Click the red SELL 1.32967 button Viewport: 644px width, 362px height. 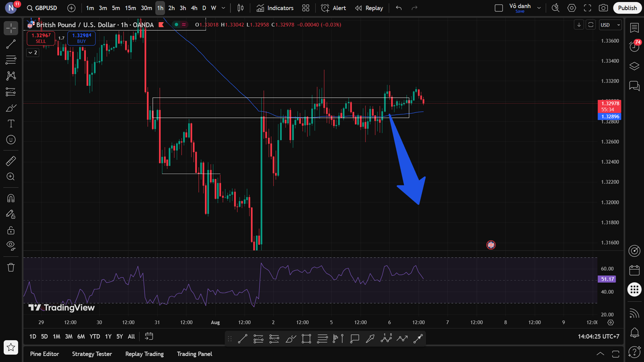coord(41,38)
